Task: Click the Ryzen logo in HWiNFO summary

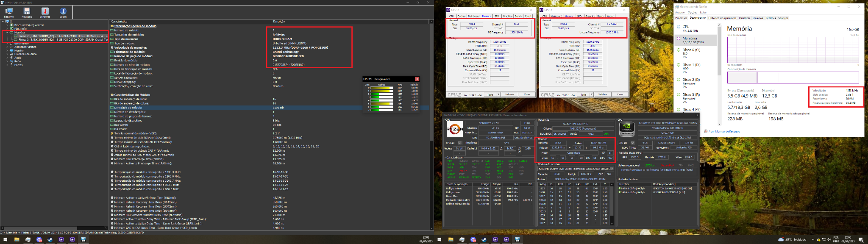Action: [x=455, y=129]
